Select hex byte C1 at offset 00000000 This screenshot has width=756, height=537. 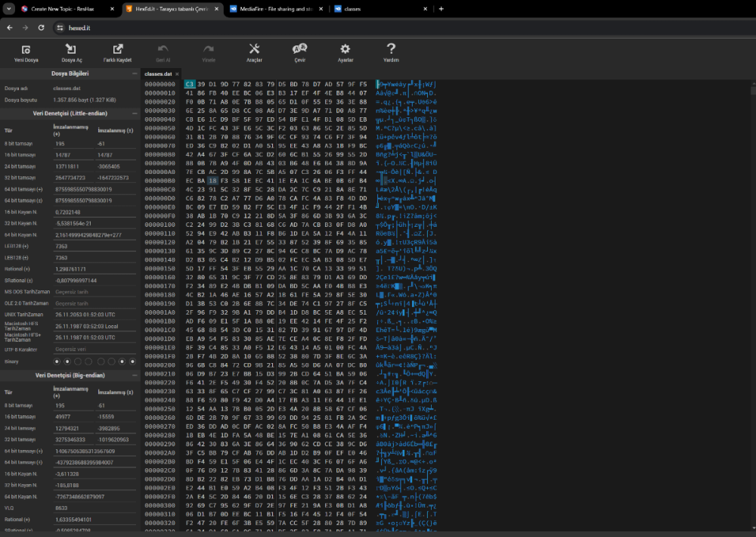(189, 84)
